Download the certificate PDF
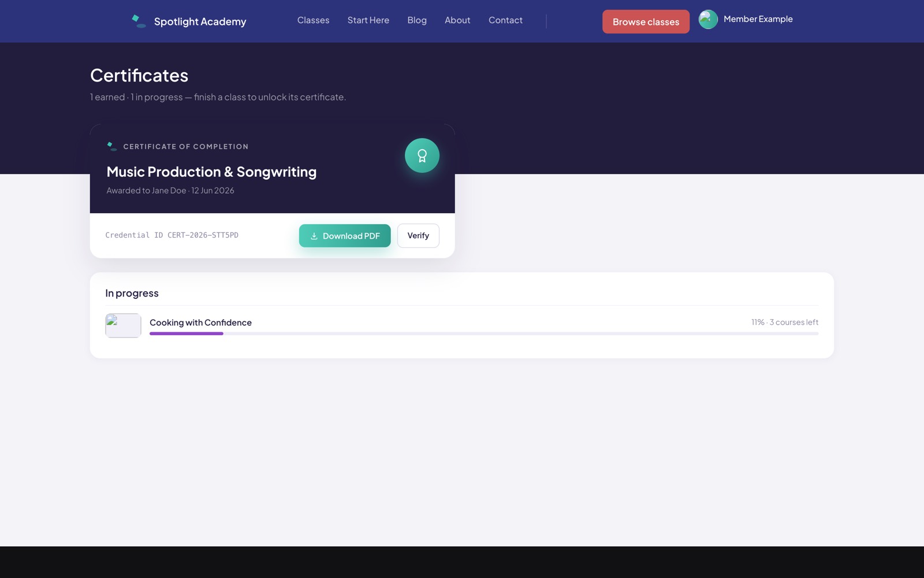Image resolution: width=924 pixels, height=578 pixels. tap(345, 236)
